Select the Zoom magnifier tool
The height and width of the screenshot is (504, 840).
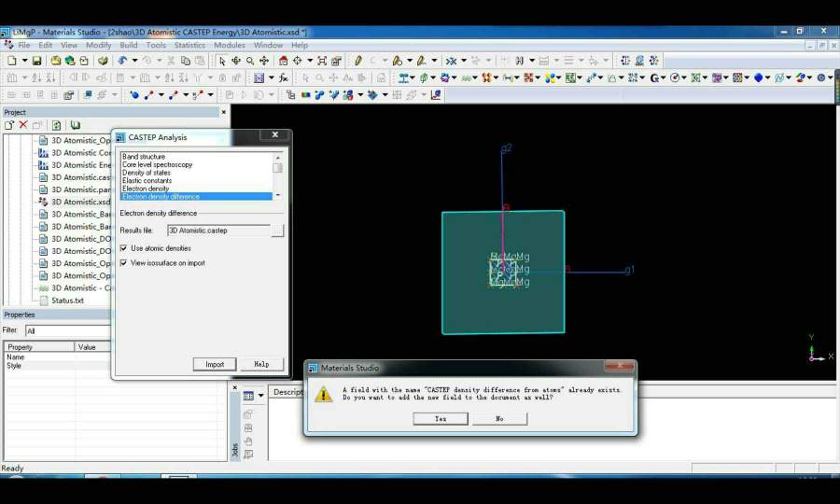[x=250, y=61]
